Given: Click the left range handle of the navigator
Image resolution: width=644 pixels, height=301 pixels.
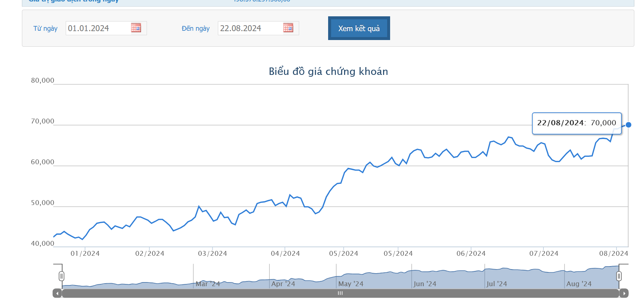Looking at the screenshot, I should click(x=62, y=276).
